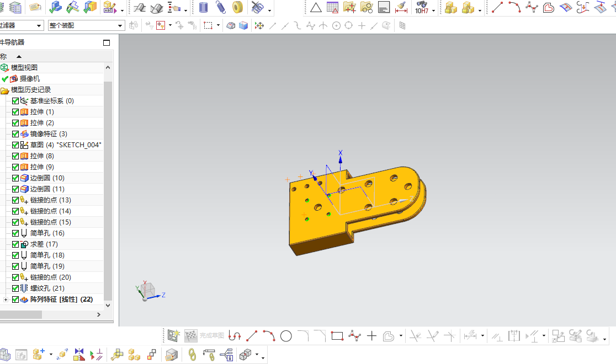Click the checkered flag Finish Sketch icon

(x=191, y=335)
